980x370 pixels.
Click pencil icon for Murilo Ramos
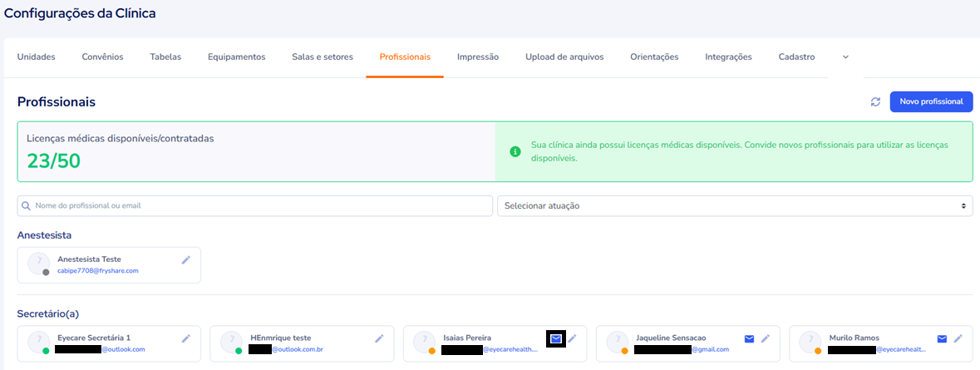958,338
